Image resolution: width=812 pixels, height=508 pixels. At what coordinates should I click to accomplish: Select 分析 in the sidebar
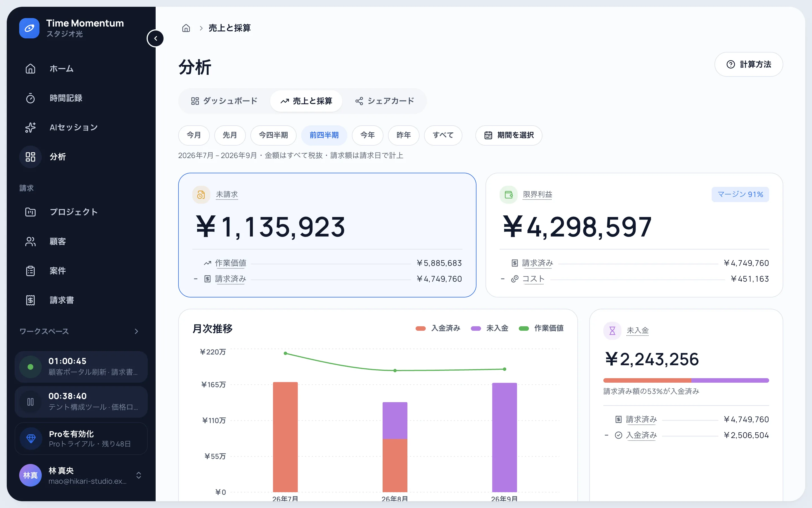pyautogui.click(x=81, y=157)
